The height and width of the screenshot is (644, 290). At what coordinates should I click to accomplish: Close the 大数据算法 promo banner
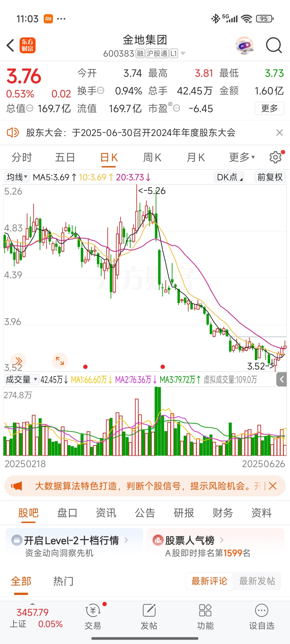click(273, 486)
